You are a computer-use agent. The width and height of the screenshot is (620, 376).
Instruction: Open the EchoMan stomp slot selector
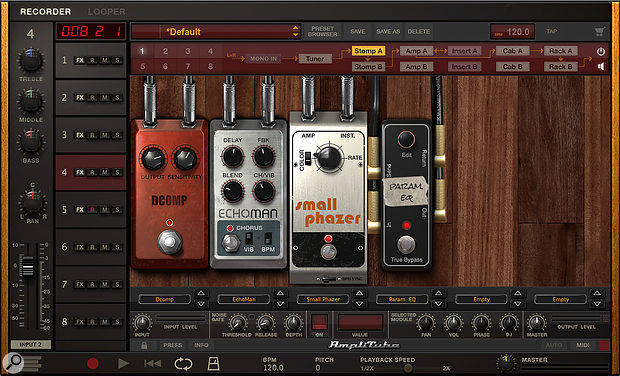coord(244,299)
